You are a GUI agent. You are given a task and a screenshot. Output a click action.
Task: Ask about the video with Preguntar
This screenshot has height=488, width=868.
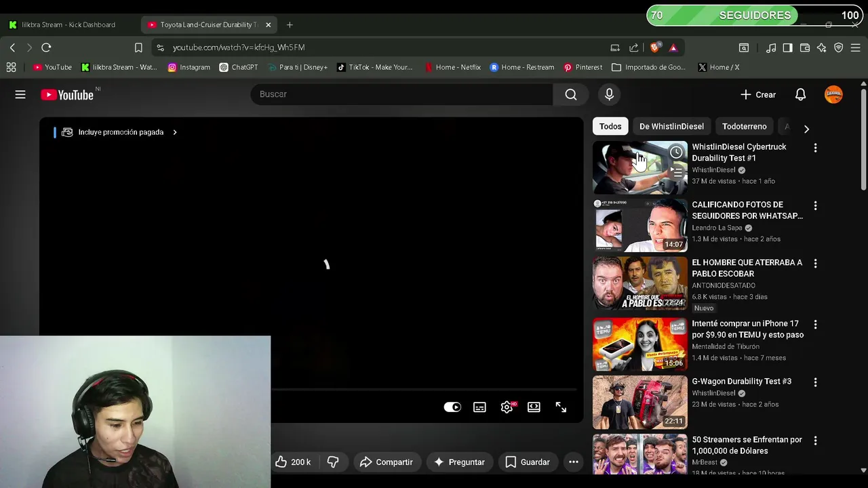pyautogui.click(x=459, y=462)
